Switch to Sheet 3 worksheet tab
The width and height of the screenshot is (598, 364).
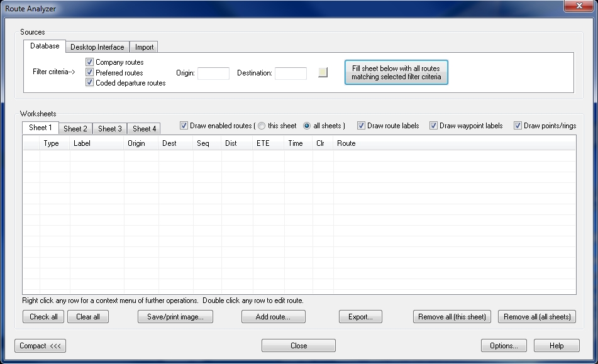(x=110, y=128)
